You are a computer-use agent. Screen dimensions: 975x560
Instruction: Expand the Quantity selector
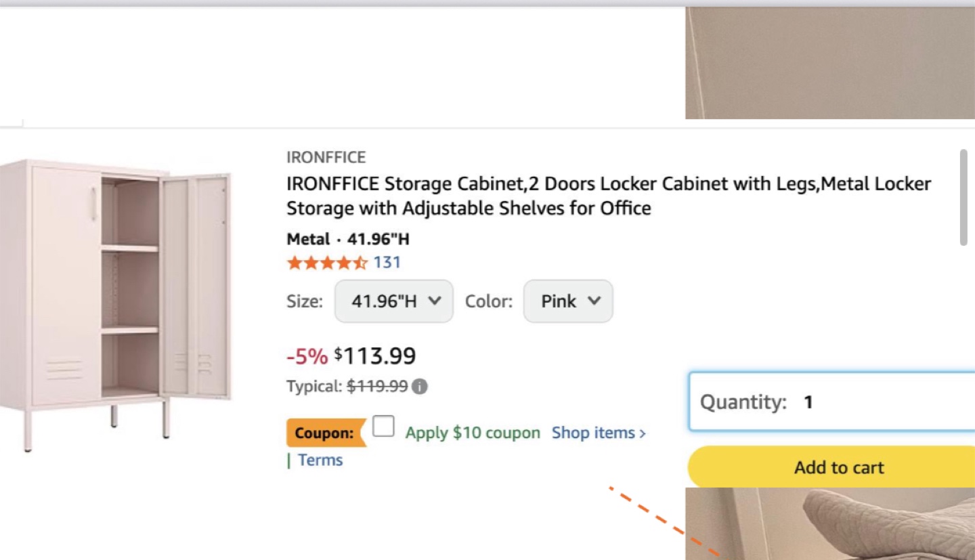pos(831,402)
